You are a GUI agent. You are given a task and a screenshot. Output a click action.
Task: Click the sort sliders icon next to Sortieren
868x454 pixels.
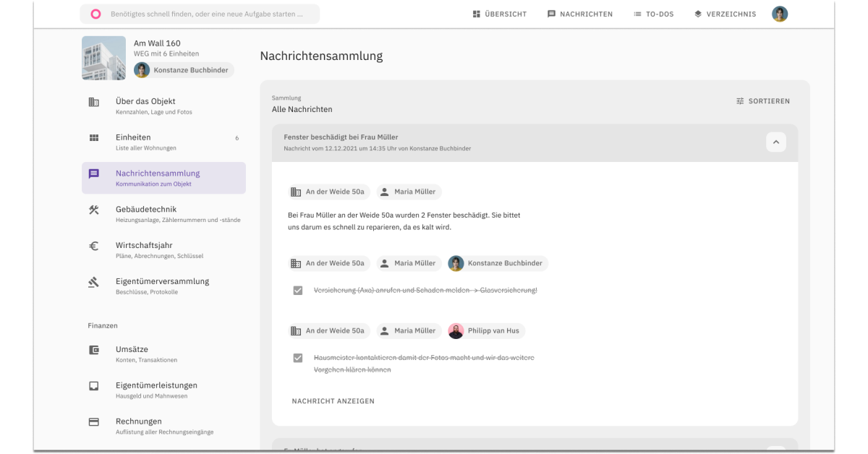(x=740, y=101)
